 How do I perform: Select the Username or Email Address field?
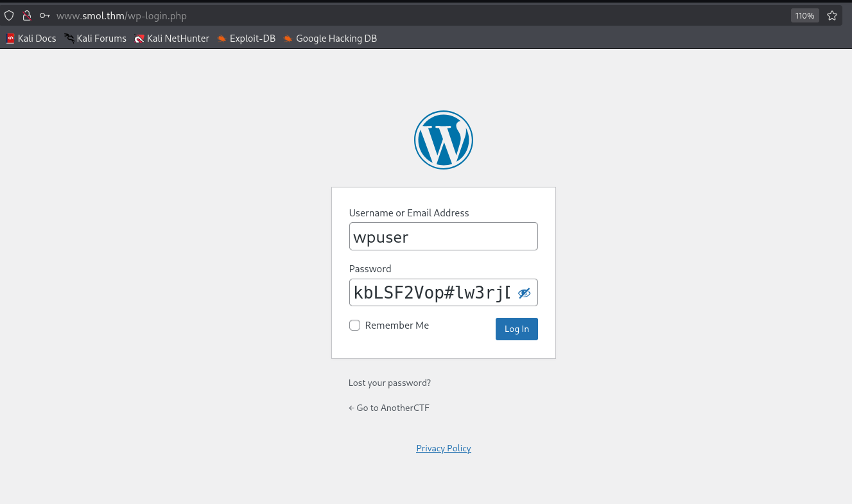pyautogui.click(x=443, y=236)
